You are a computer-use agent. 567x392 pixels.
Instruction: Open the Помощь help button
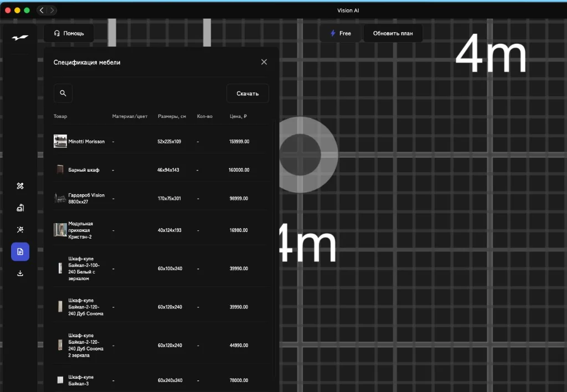[69, 33]
